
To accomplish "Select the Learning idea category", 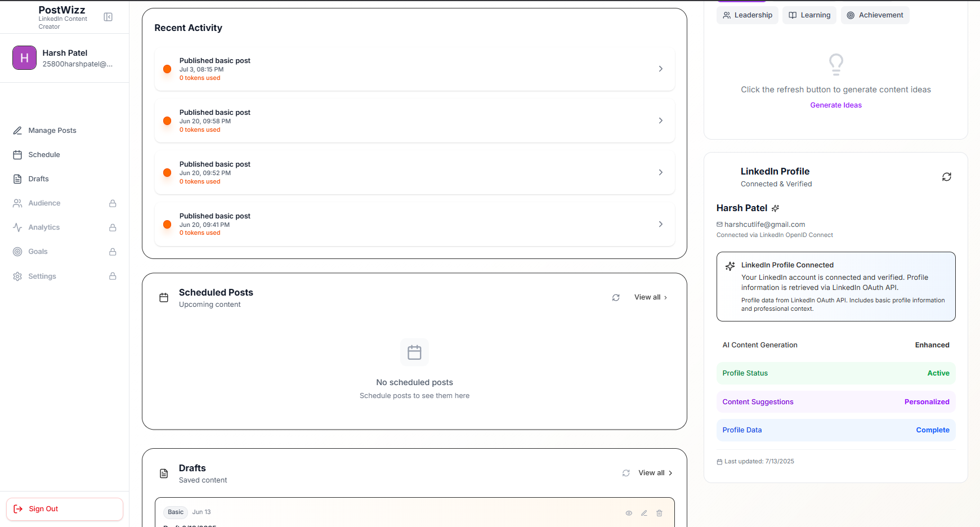I will [809, 15].
